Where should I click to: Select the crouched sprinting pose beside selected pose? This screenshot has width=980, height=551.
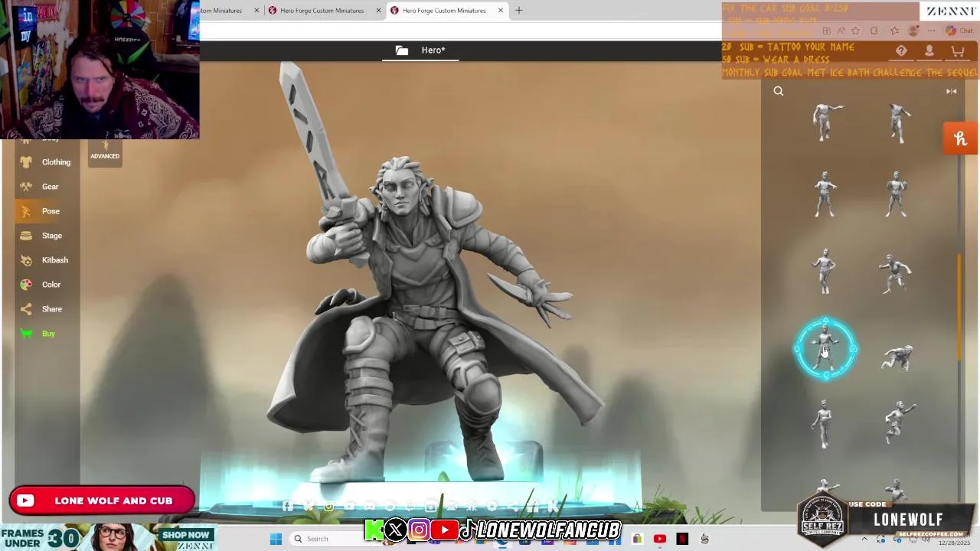897,357
